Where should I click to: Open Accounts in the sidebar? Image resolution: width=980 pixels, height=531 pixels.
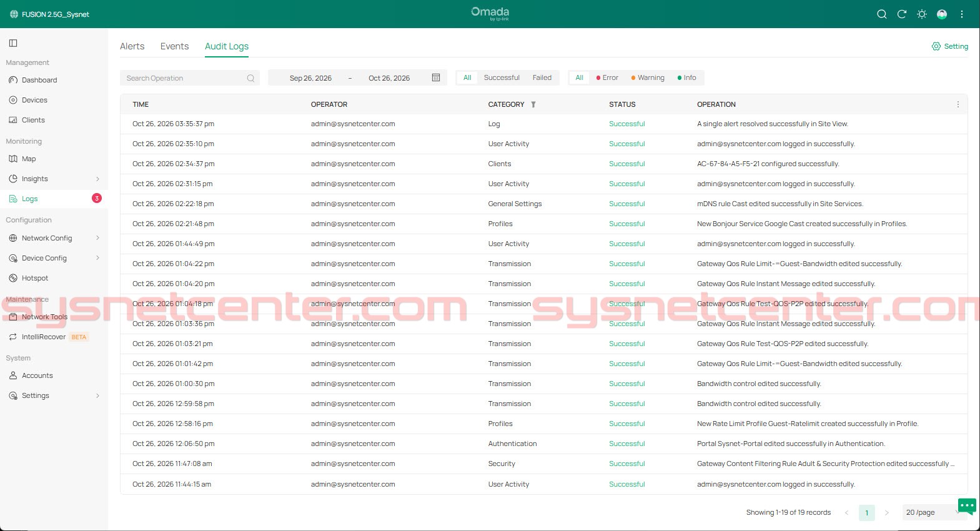37,375
